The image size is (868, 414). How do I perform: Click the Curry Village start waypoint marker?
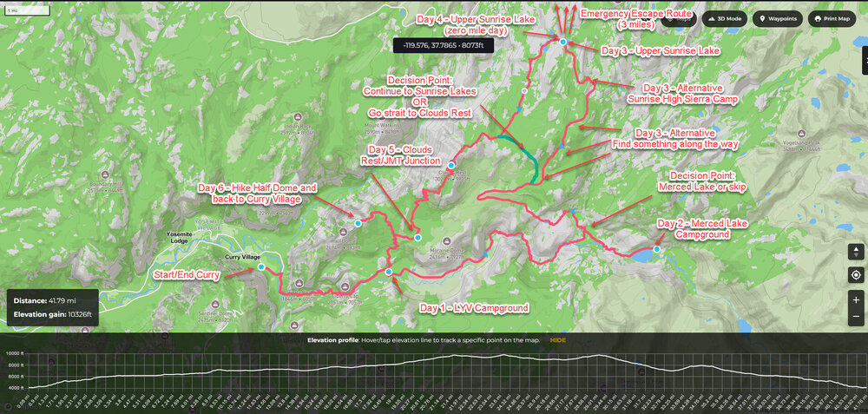click(260, 267)
